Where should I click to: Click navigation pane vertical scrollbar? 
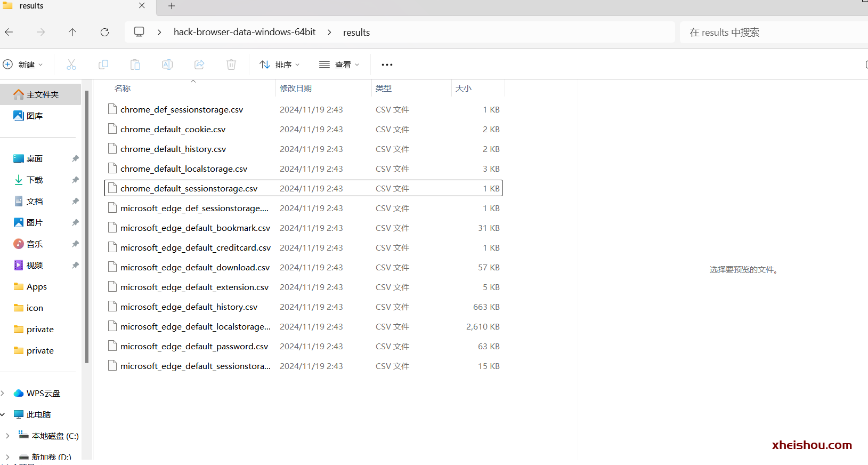click(87, 227)
